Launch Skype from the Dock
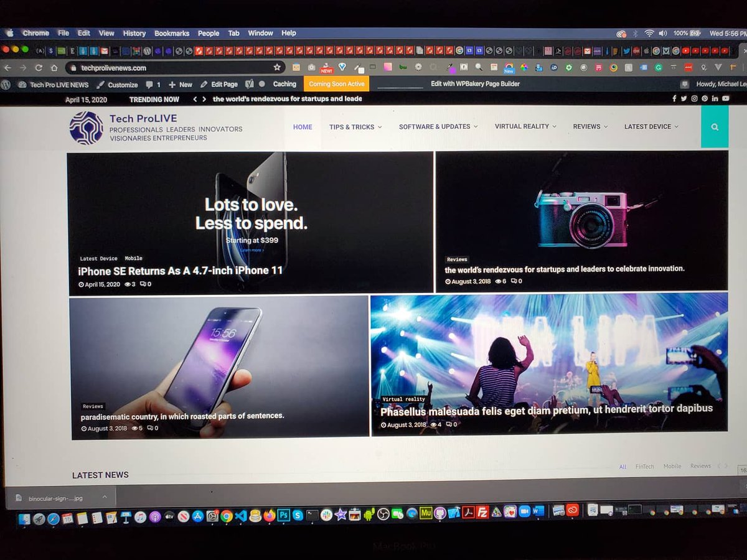This screenshot has height=560, width=747. click(x=298, y=515)
